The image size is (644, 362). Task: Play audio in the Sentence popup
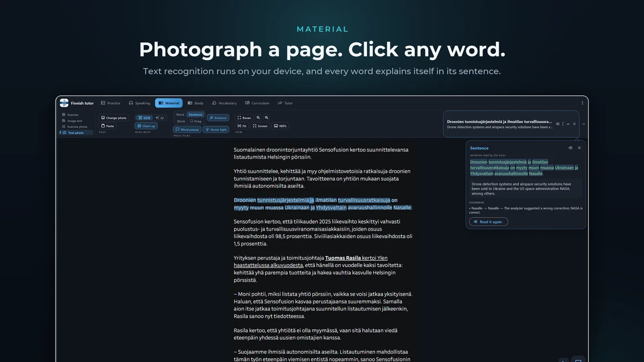pos(570,148)
